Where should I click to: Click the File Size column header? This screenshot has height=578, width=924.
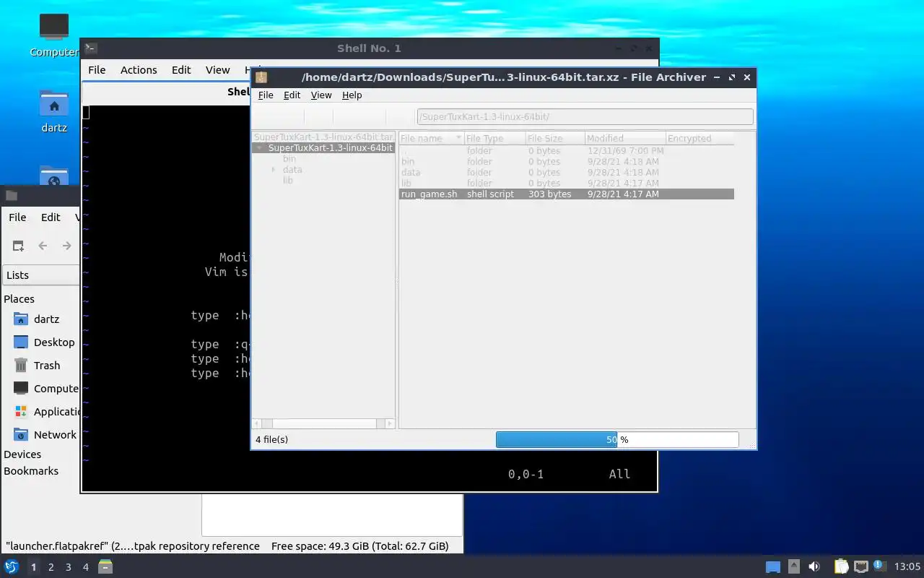(554, 138)
